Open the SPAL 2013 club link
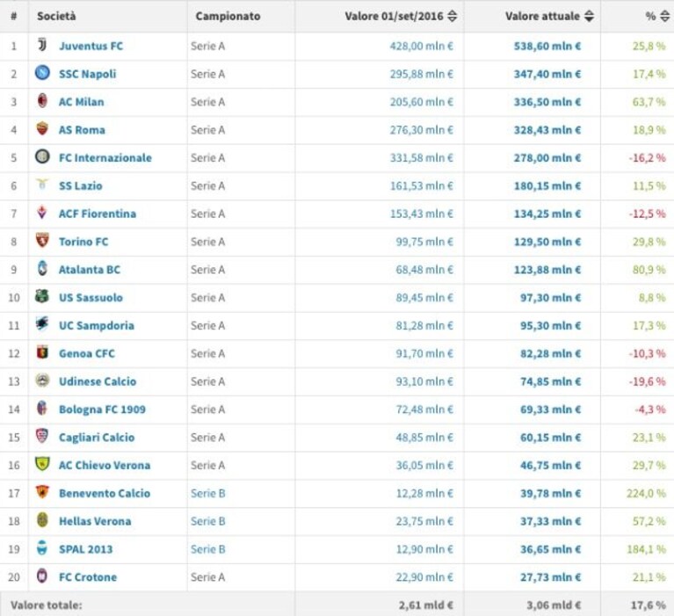 85,549
